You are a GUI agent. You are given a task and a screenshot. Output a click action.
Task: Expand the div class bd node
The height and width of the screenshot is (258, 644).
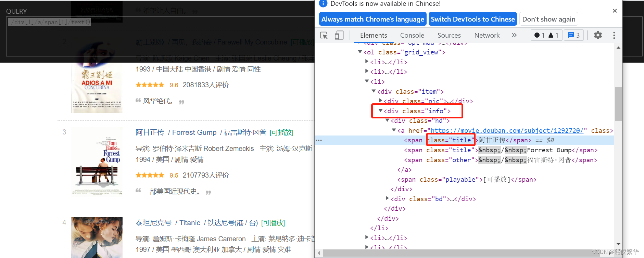pos(387,198)
